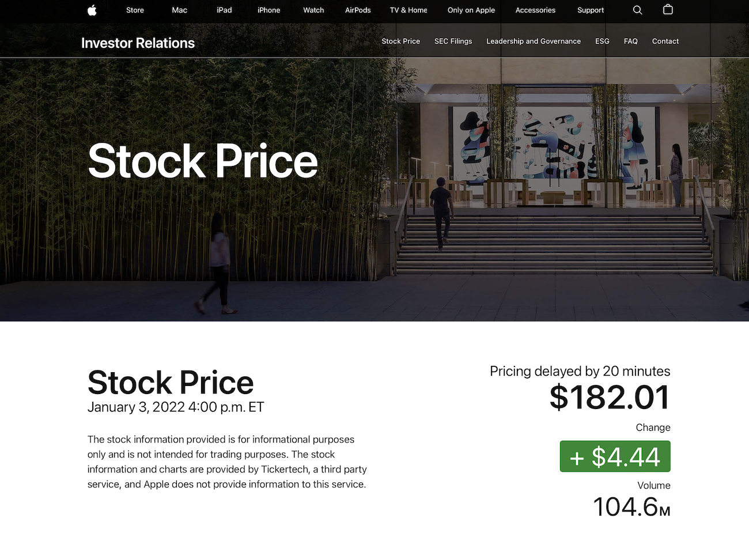Click the Investor Relations heading link
Screen dimensions: 749x560
coord(138,42)
